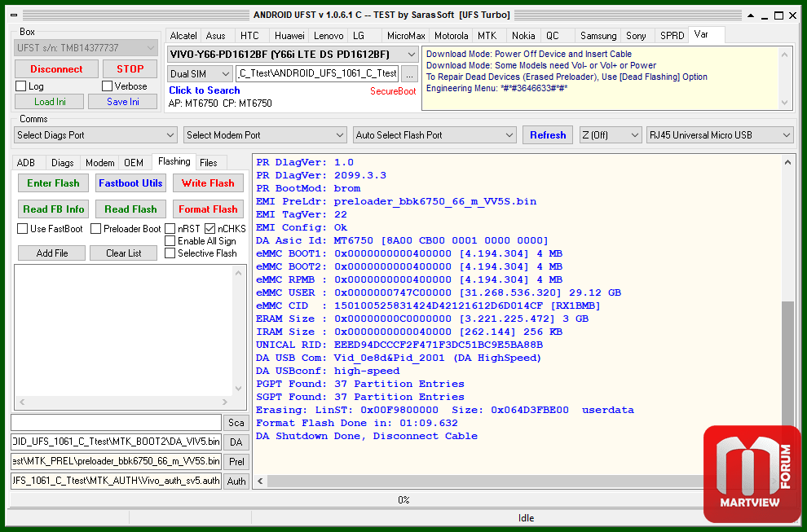Switch to the Huawei brand tab
Screen dimensions: 807x532
pos(289,36)
